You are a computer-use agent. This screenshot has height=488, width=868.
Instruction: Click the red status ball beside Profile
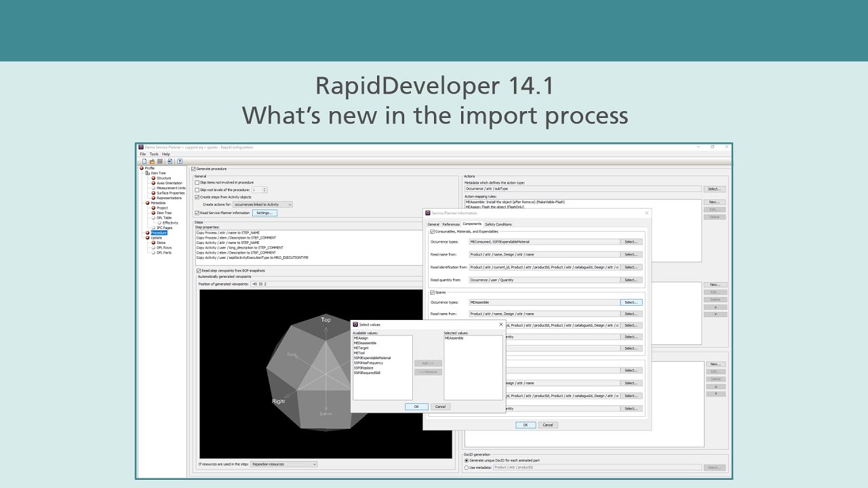(x=142, y=168)
